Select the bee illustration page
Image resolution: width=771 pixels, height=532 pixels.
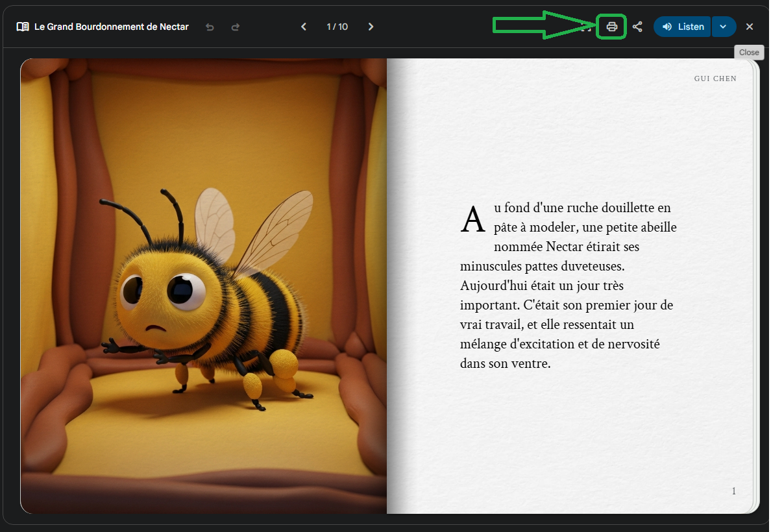click(204, 286)
